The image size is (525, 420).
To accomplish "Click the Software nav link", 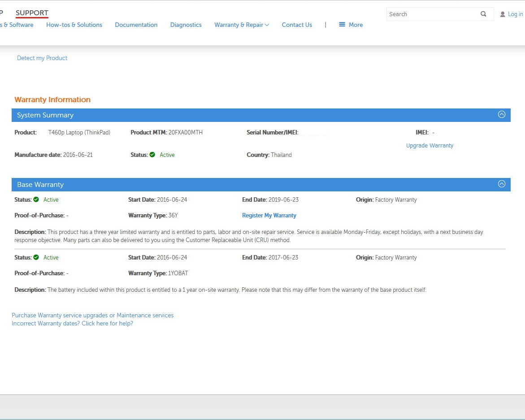I will pyautogui.click(x=17, y=25).
